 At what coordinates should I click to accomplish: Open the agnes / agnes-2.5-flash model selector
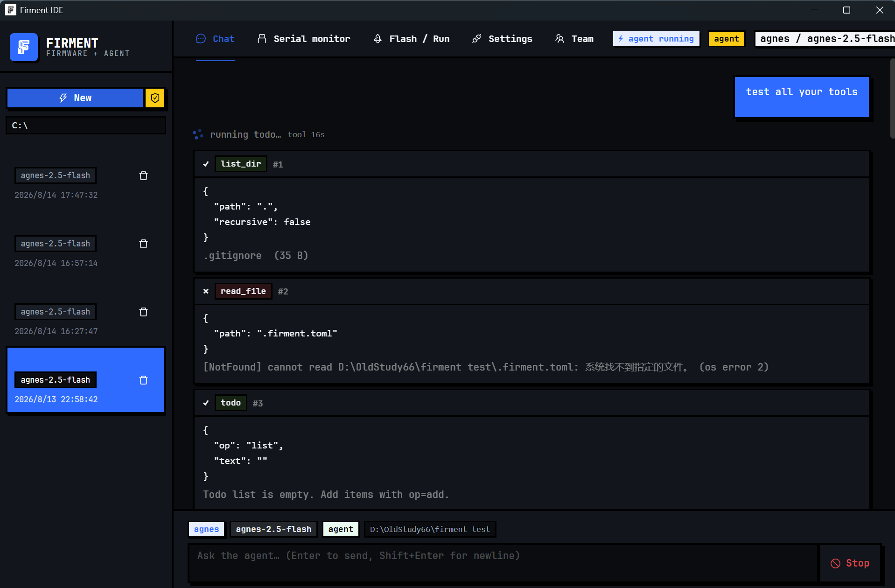pyautogui.click(x=825, y=39)
